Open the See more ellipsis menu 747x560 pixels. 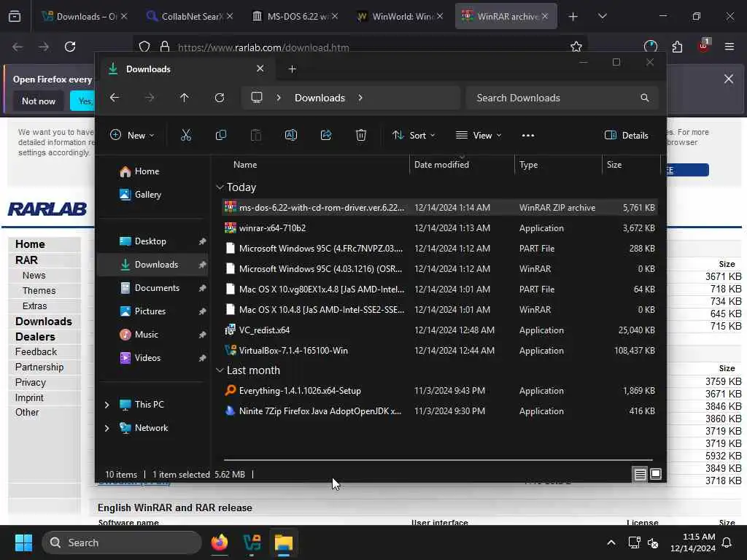click(x=528, y=135)
